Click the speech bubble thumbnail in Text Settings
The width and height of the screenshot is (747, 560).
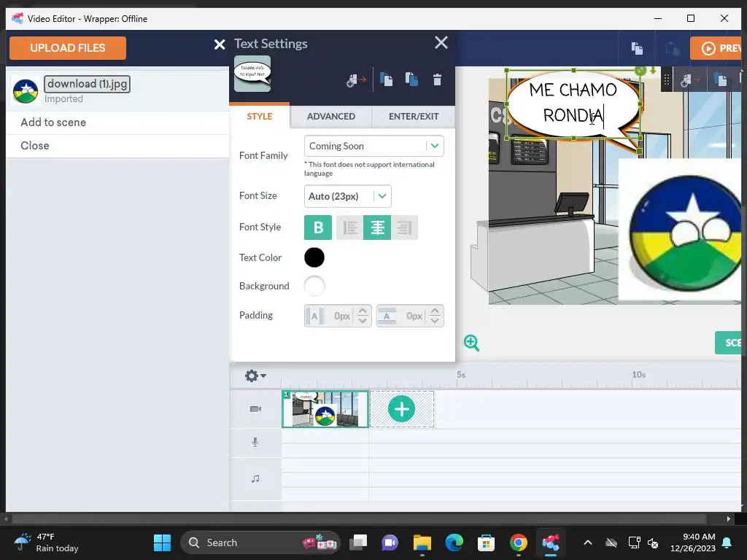point(252,74)
